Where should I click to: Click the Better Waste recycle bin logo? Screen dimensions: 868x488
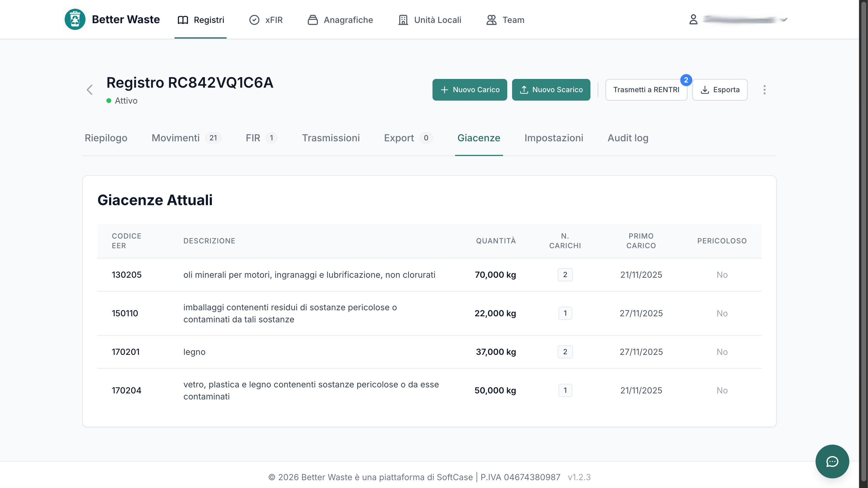pyautogui.click(x=75, y=19)
